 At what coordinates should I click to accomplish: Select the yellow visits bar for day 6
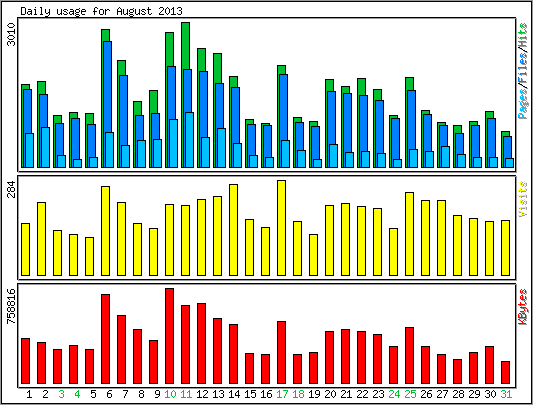[105, 231]
